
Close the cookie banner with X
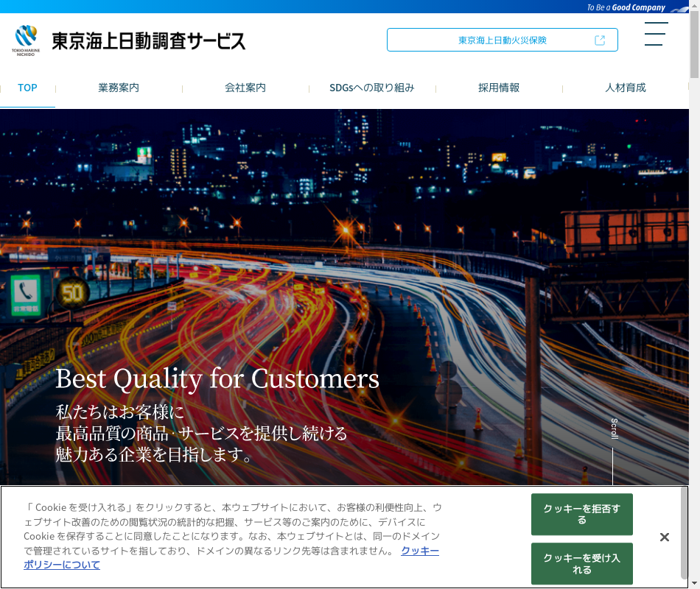click(664, 537)
